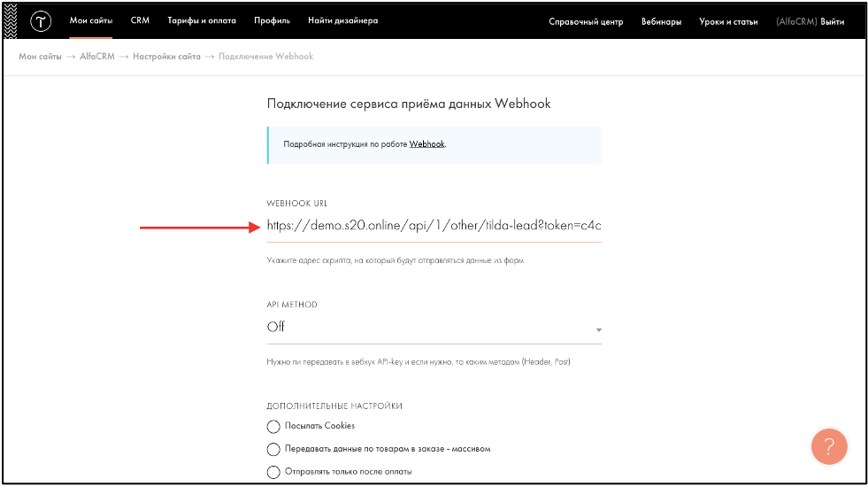Open the orange help question-mark button
The height and width of the screenshot is (487, 868).
(829, 446)
